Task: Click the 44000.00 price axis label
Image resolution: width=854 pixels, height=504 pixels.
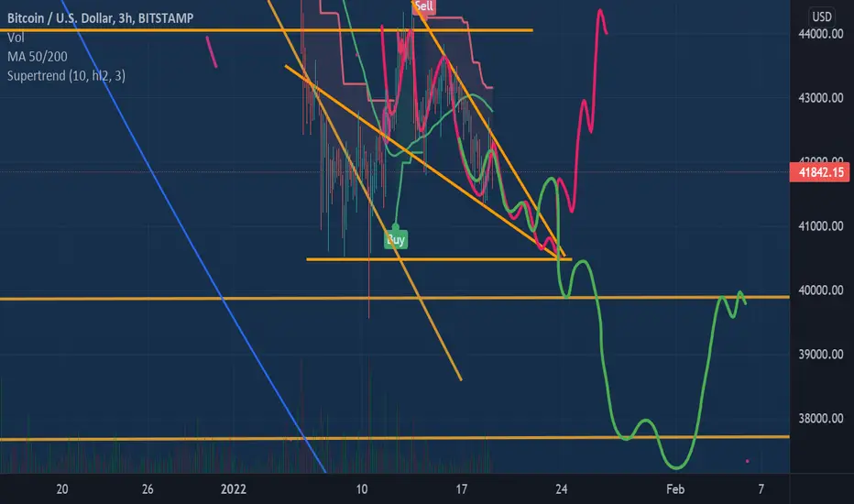Action: pyautogui.click(x=821, y=34)
